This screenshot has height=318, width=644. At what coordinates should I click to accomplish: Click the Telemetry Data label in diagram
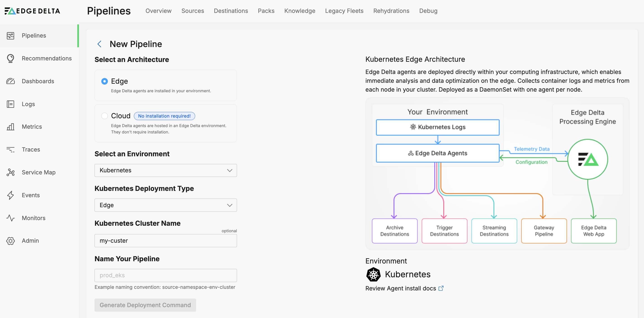tap(531, 149)
